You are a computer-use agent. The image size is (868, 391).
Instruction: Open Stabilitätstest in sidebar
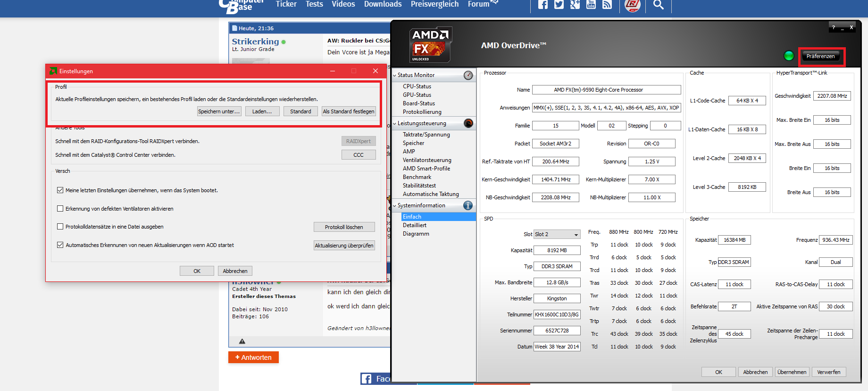(x=419, y=186)
